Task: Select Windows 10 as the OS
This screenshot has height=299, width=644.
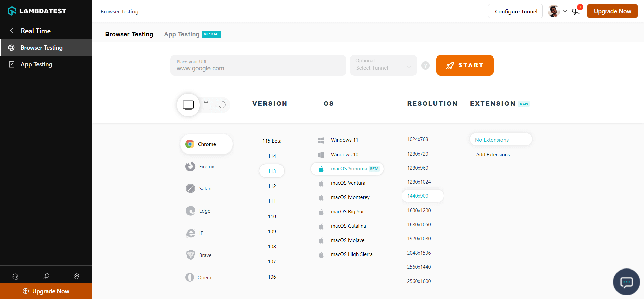Action: point(338,155)
